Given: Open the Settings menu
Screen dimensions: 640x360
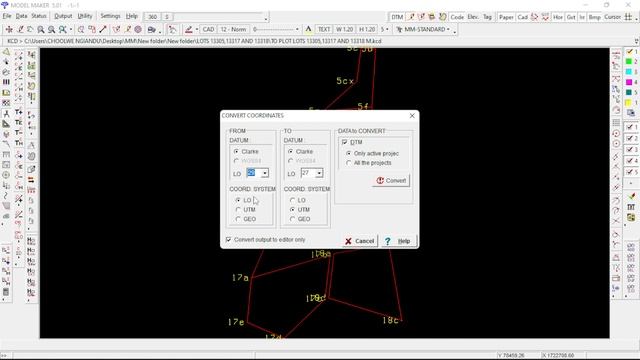Looking at the screenshot, I should point(110,16).
